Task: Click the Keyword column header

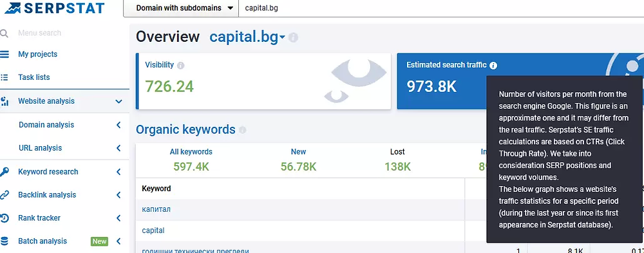Action: (x=156, y=189)
